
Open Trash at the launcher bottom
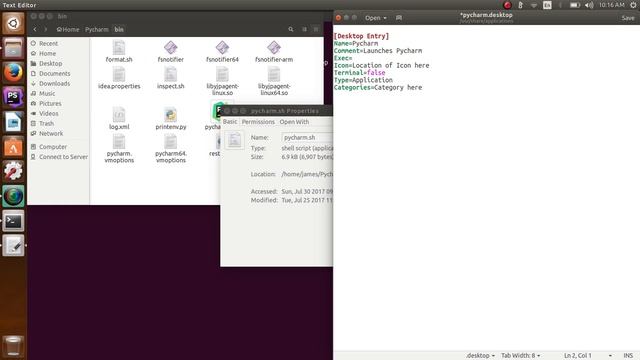[13, 346]
